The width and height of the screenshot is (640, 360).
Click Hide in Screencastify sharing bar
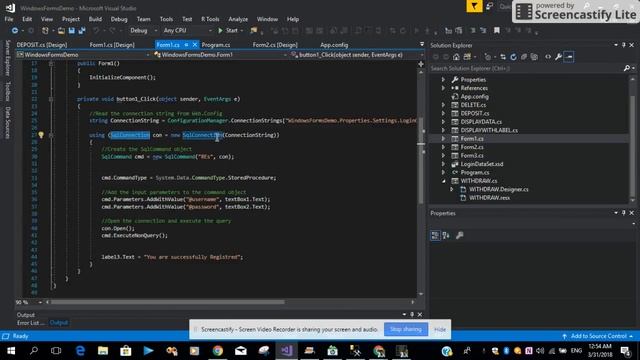tap(440, 329)
